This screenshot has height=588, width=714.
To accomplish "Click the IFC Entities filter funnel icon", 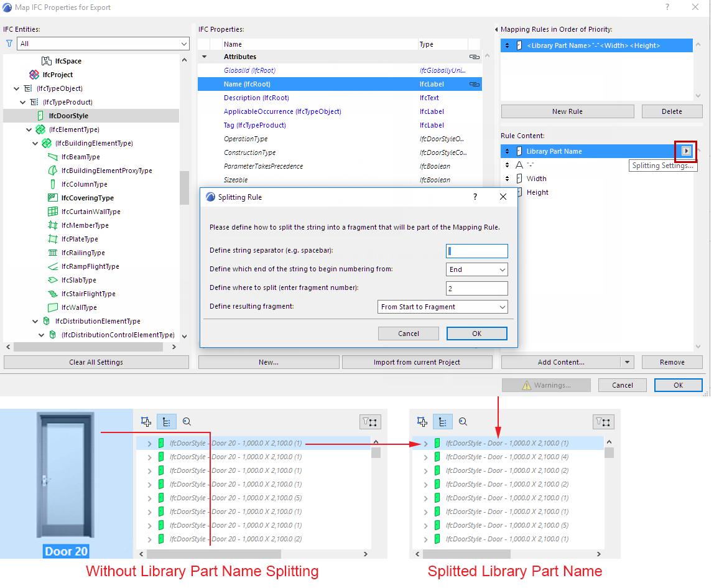I will (9, 44).
